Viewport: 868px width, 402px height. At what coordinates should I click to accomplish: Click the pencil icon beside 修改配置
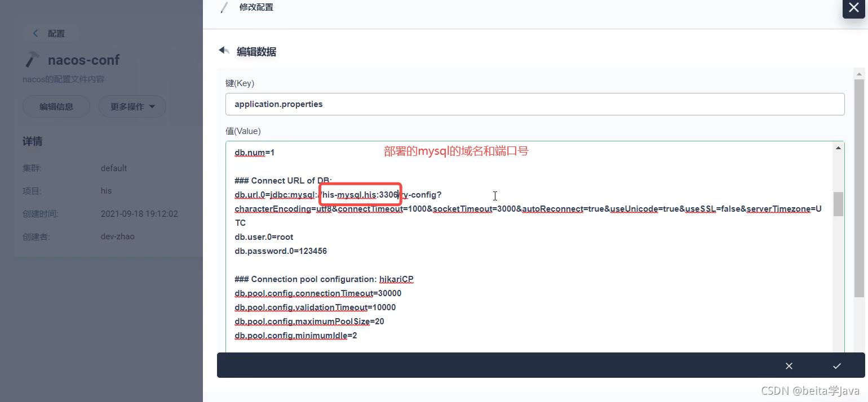click(x=225, y=8)
